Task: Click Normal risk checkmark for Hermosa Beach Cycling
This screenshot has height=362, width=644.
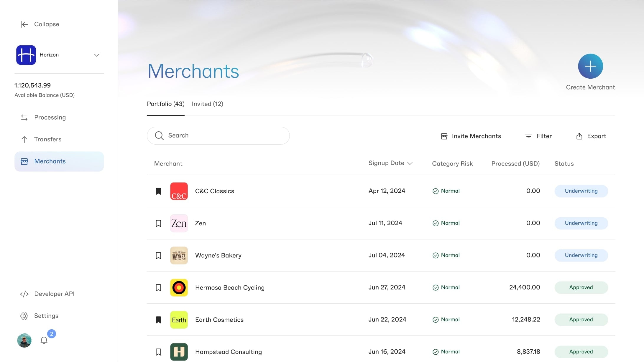Action: 436,287
